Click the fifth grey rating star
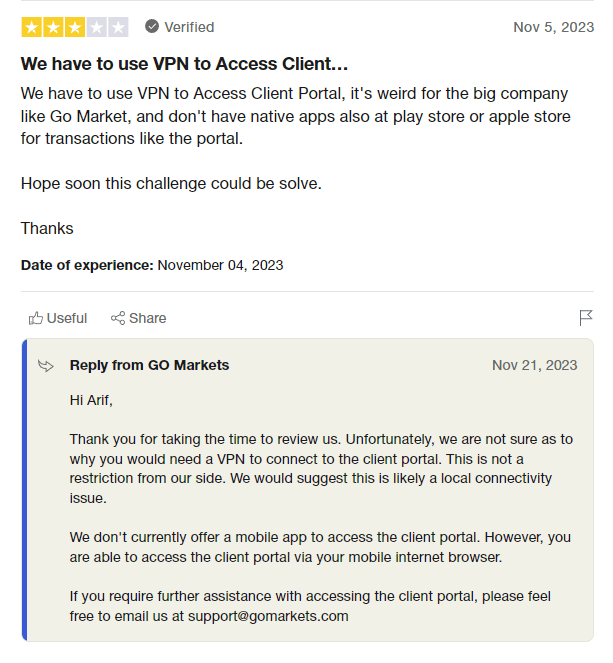Screen dimensions: 613x663 click(118, 27)
